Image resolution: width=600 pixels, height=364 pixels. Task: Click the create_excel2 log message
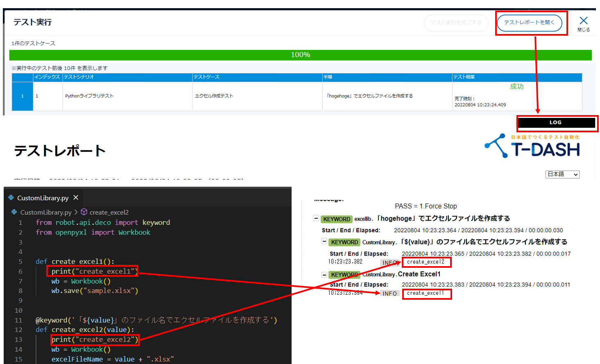point(426,262)
